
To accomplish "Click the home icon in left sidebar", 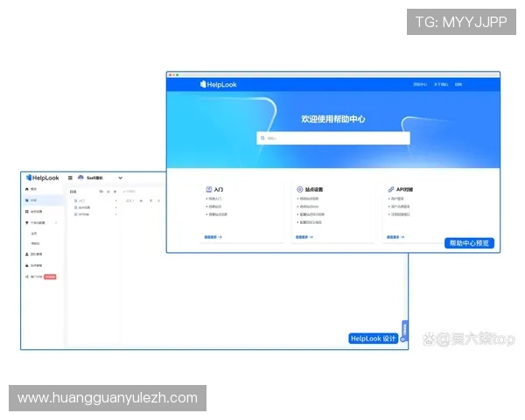I will click(26, 189).
